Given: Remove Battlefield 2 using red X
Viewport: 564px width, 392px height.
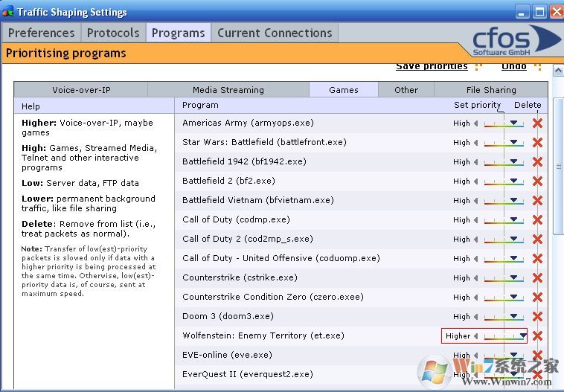Looking at the screenshot, I should [537, 181].
